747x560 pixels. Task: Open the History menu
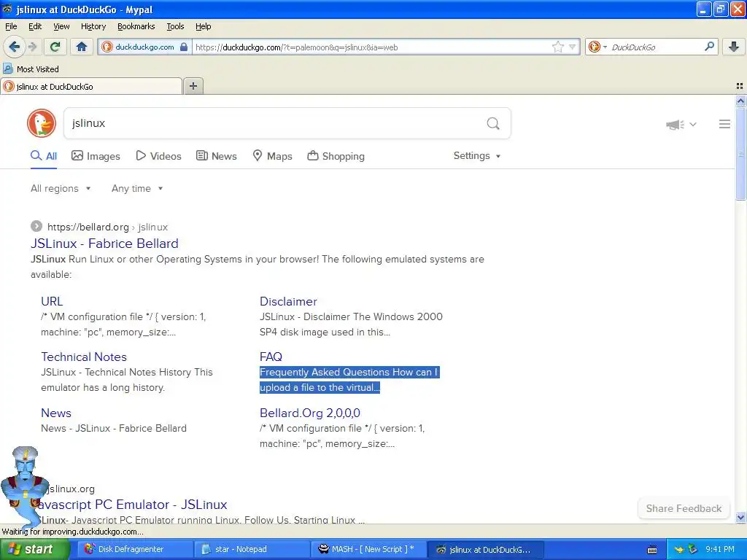pyautogui.click(x=93, y=26)
